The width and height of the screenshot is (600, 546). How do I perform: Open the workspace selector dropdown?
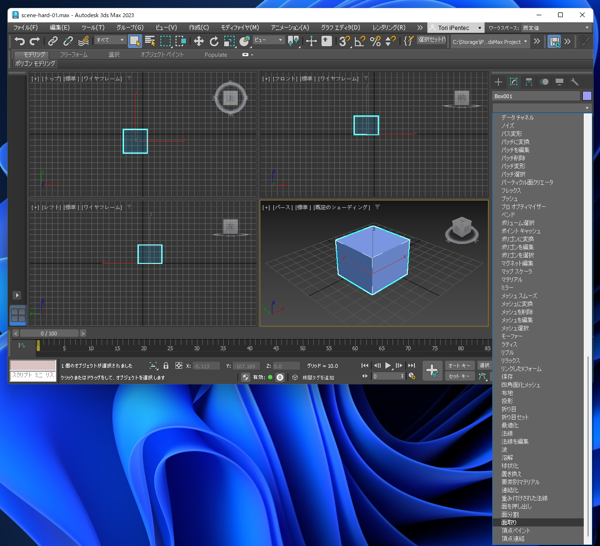[x=557, y=28]
